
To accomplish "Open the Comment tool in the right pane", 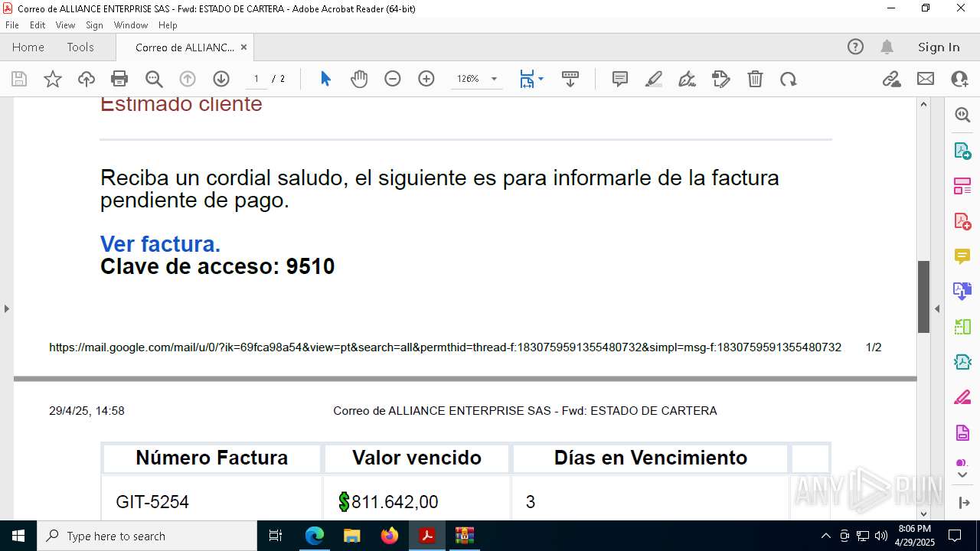I will [x=962, y=256].
